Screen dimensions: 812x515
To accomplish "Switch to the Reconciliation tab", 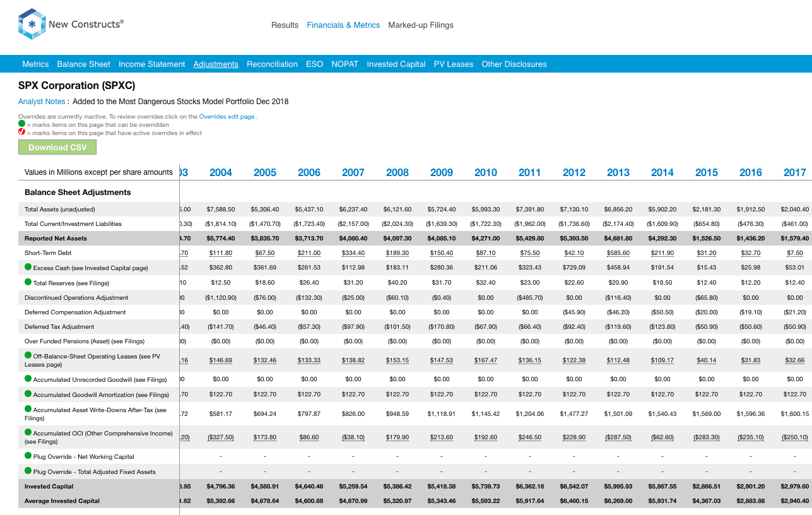I will (272, 64).
